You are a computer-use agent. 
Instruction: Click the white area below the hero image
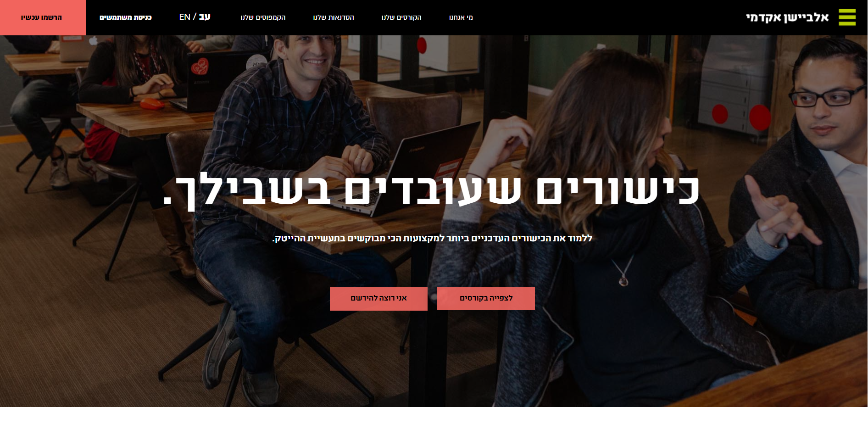click(434, 421)
